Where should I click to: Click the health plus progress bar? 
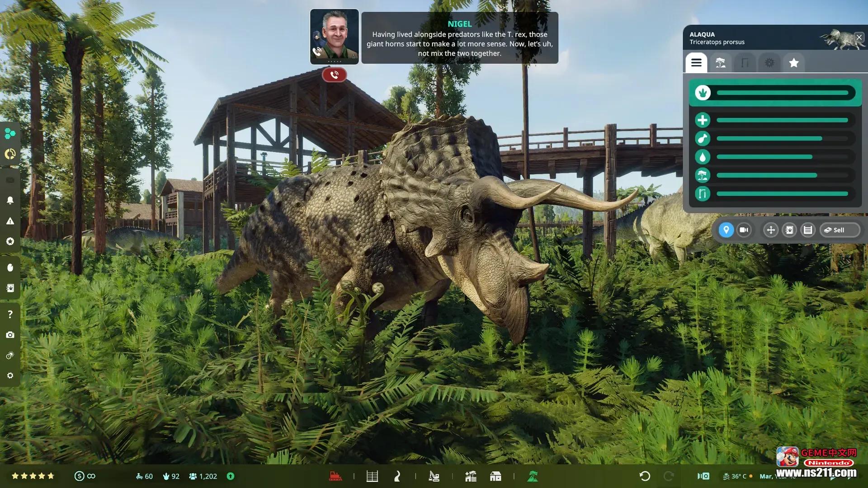[x=783, y=120]
